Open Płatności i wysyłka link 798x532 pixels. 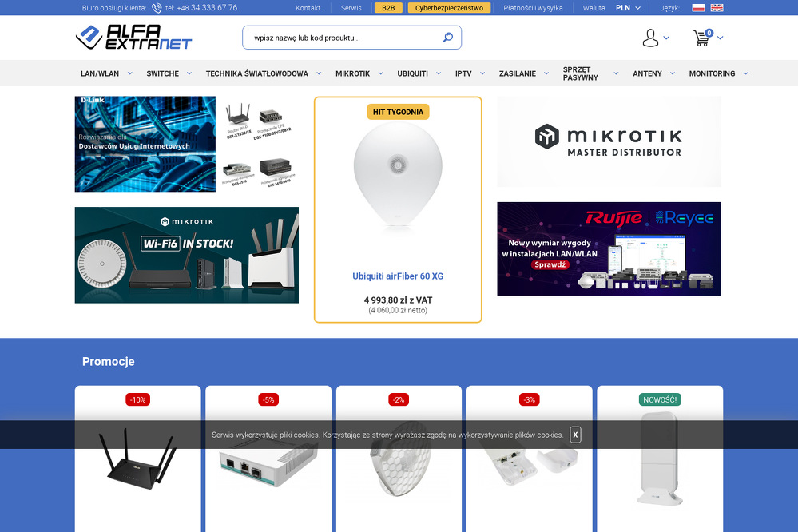coord(533,8)
